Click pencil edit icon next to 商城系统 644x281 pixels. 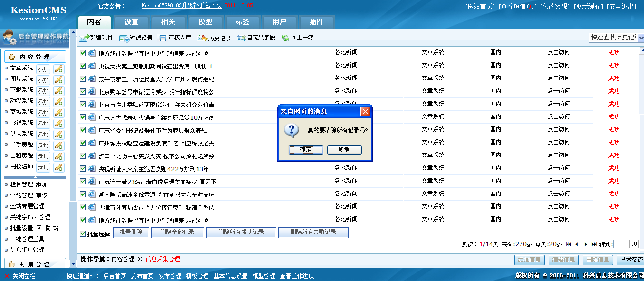pyautogui.click(x=58, y=112)
